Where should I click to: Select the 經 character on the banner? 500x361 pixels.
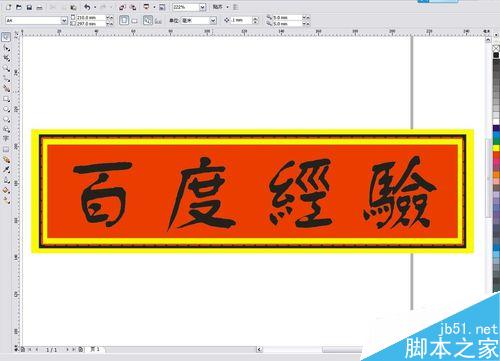click(300, 193)
